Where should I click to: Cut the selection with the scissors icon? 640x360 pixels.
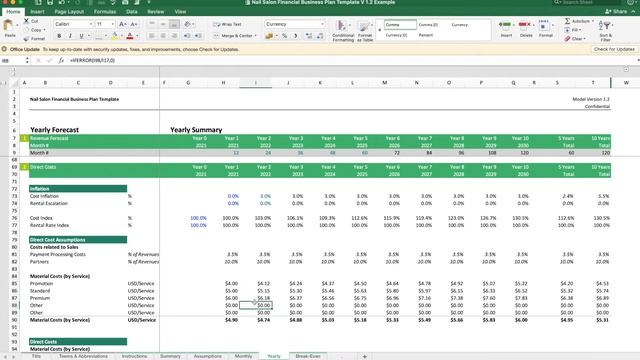(x=27, y=21)
